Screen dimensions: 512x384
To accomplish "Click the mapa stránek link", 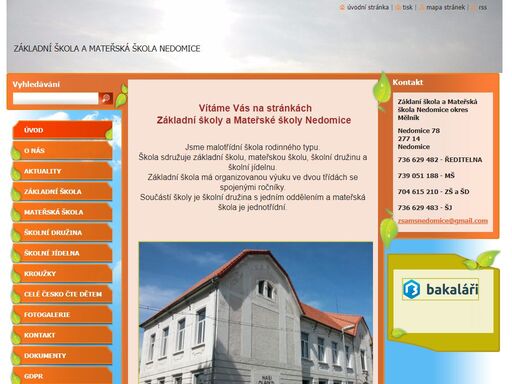I will pos(445,7).
